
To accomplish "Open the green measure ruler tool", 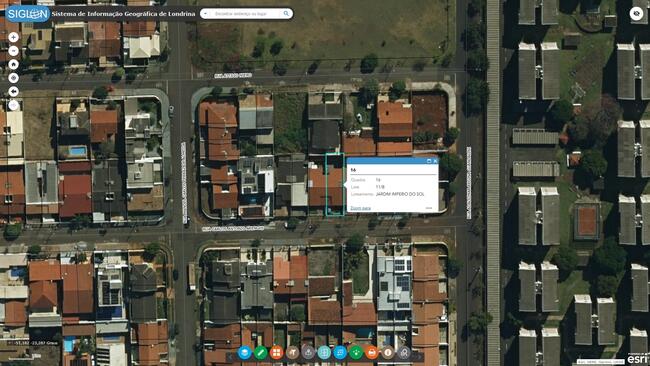I will tap(260, 353).
